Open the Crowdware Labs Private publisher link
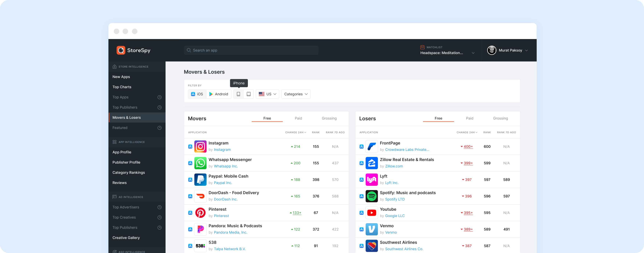 [x=407, y=150]
